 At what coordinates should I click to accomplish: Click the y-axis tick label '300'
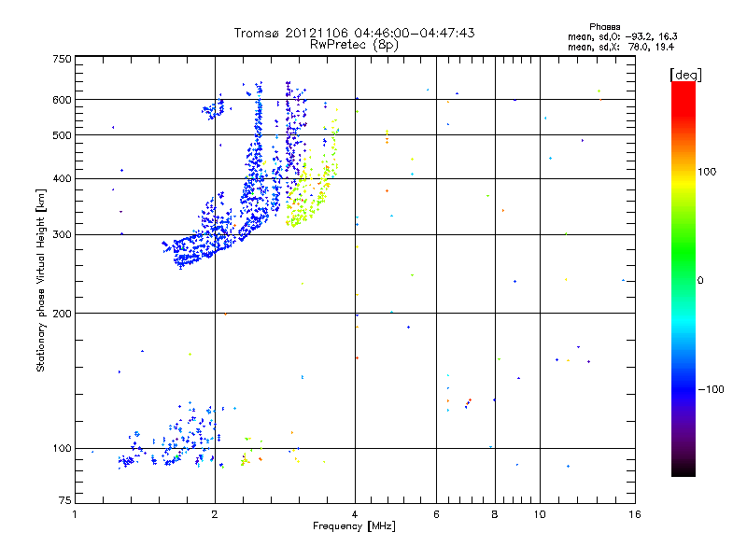(62, 235)
